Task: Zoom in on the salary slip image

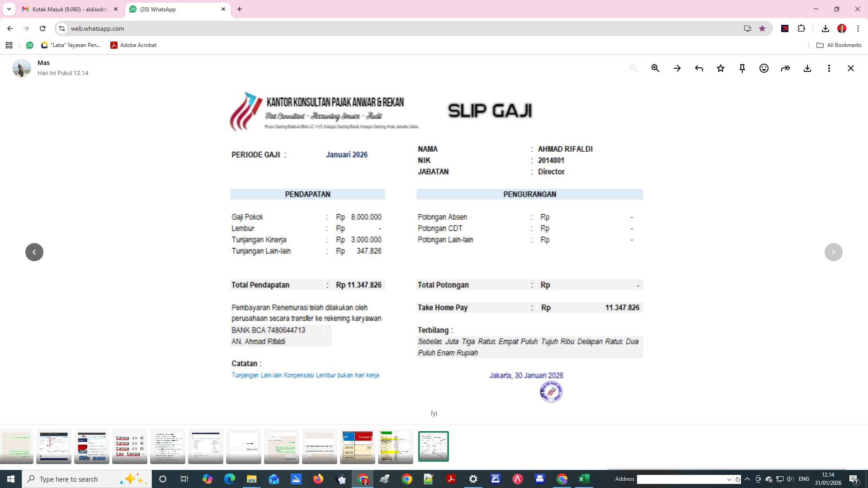Action: [655, 68]
